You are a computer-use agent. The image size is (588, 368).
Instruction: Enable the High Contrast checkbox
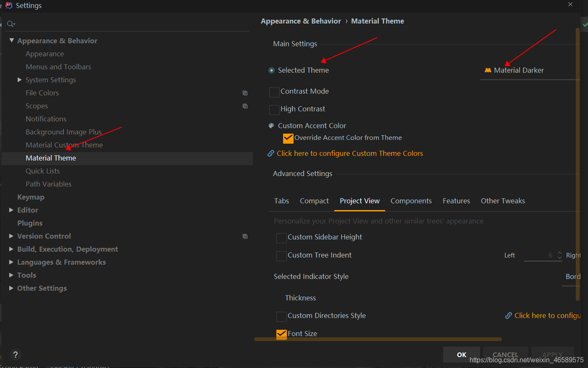[274, 110]
